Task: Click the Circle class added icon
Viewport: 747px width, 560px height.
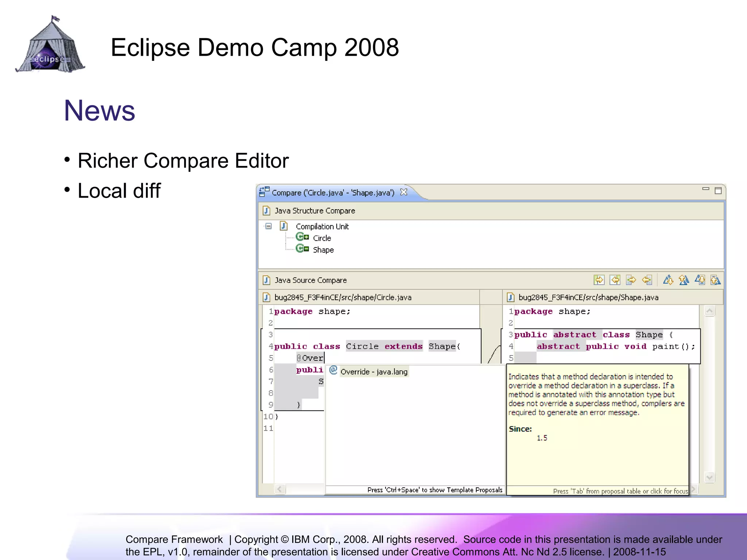Action: (x=302, y=237)
